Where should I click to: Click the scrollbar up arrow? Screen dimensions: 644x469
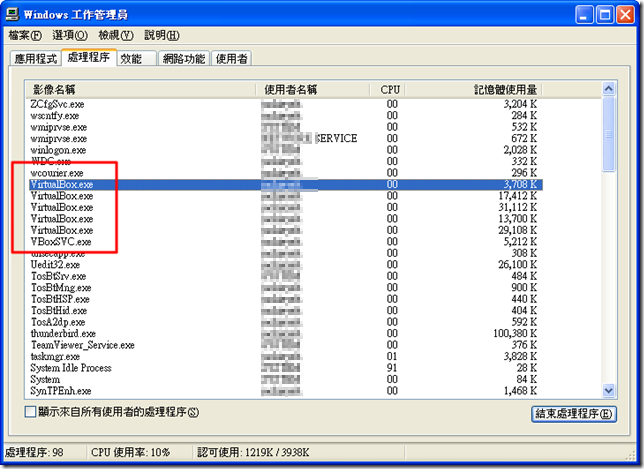tap(608, 88)
